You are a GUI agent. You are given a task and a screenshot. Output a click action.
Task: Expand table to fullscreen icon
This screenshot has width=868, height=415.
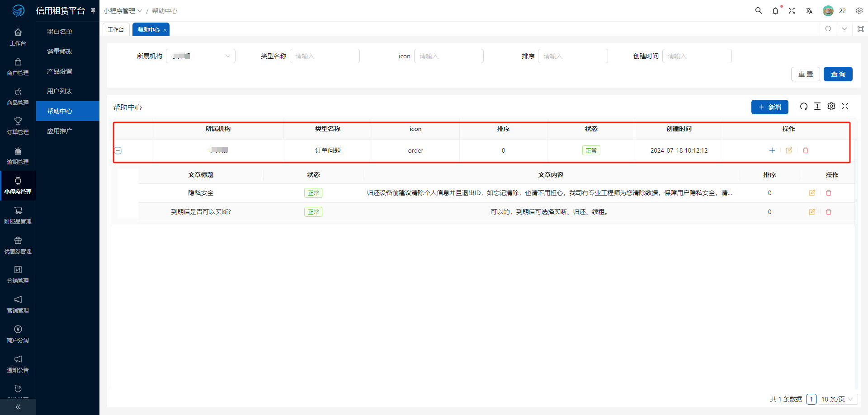coord(845,106)
